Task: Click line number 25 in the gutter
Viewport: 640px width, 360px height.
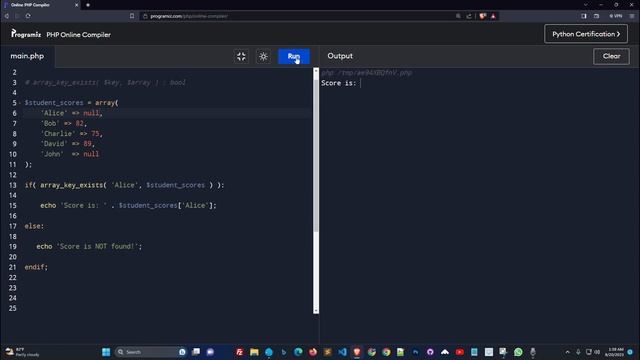Action: (x=13, y=308)
